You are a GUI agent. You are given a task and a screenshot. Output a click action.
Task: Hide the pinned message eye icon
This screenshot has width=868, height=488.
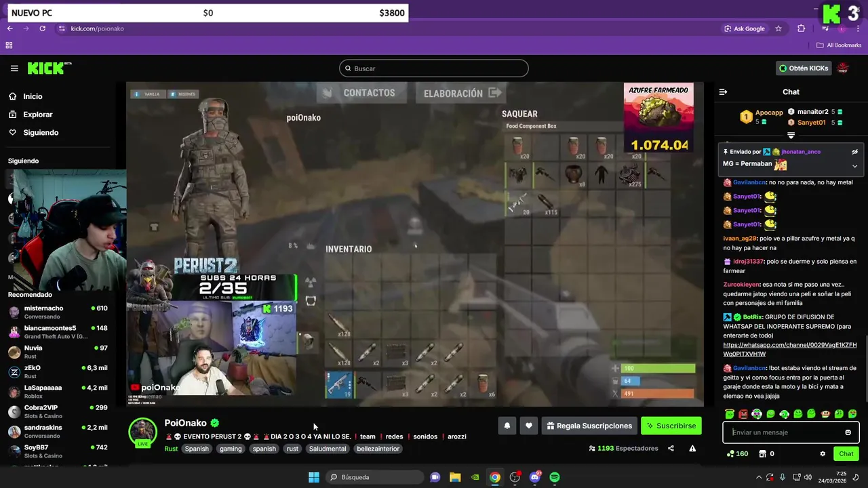[854, 152]
